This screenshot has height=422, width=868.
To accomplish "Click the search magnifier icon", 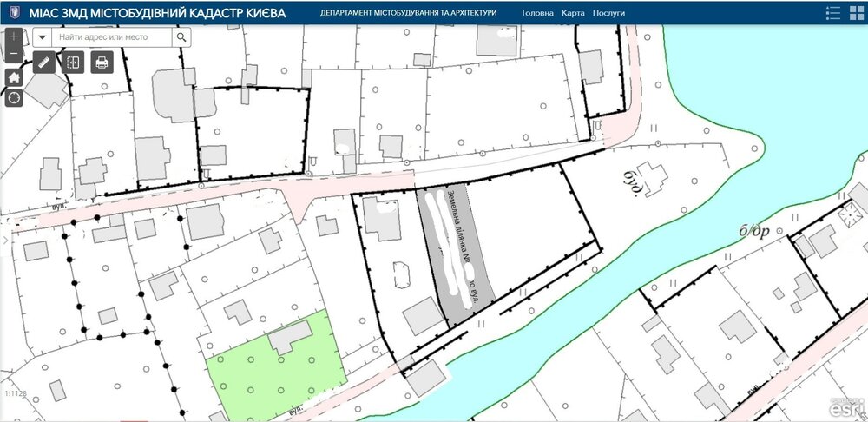I will (x=181, y=37).
